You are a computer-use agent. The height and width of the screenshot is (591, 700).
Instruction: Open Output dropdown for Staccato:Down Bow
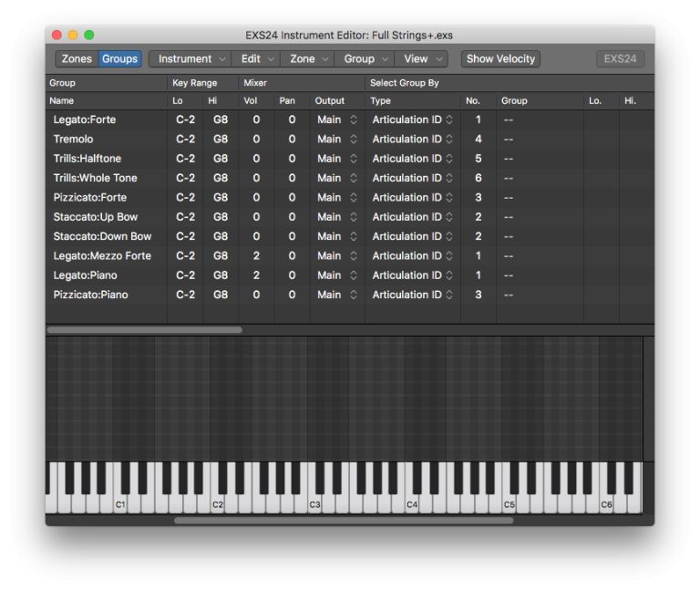point(337,236)
